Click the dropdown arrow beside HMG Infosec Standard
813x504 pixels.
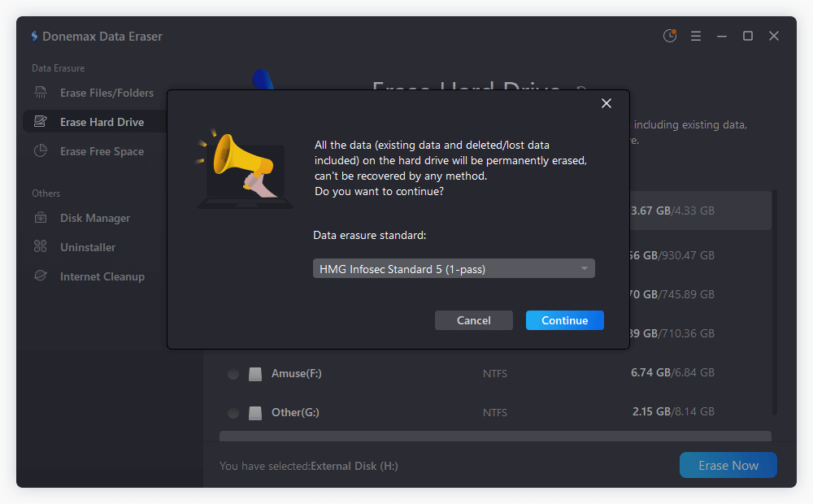[585, 268]
